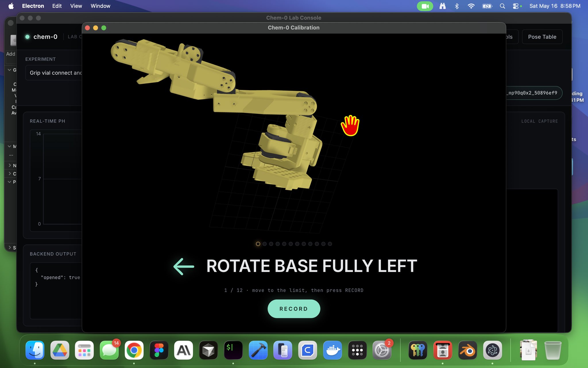Collapse the M section in the leftmost window
Viewport: 588px width, 368px height.
pos(9,146)
